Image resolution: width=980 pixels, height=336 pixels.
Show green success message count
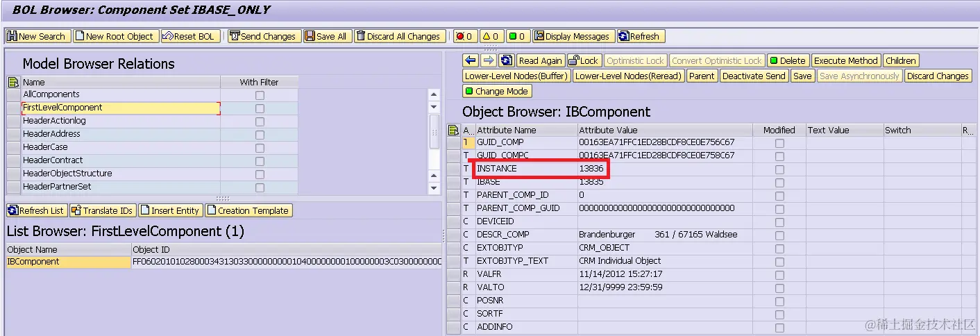pyautogui.click(x=517, y=36)
